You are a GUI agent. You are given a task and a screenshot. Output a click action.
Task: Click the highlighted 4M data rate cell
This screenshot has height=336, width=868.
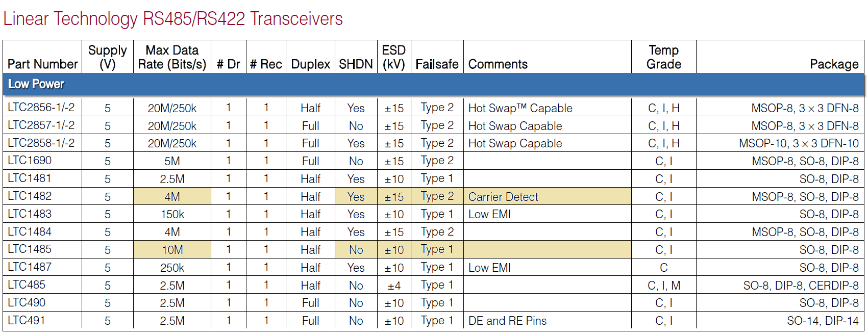pos(172,197)
